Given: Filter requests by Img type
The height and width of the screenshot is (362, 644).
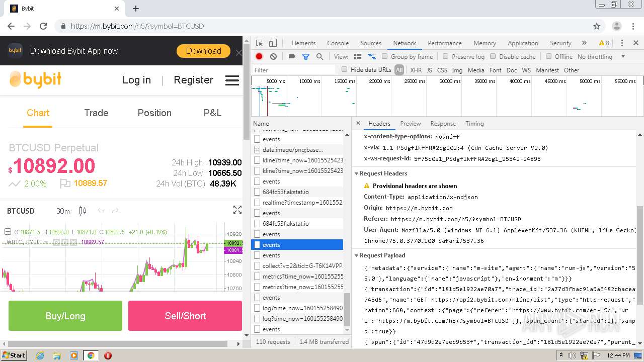Looking at the screenshot, I should [457, 70].
